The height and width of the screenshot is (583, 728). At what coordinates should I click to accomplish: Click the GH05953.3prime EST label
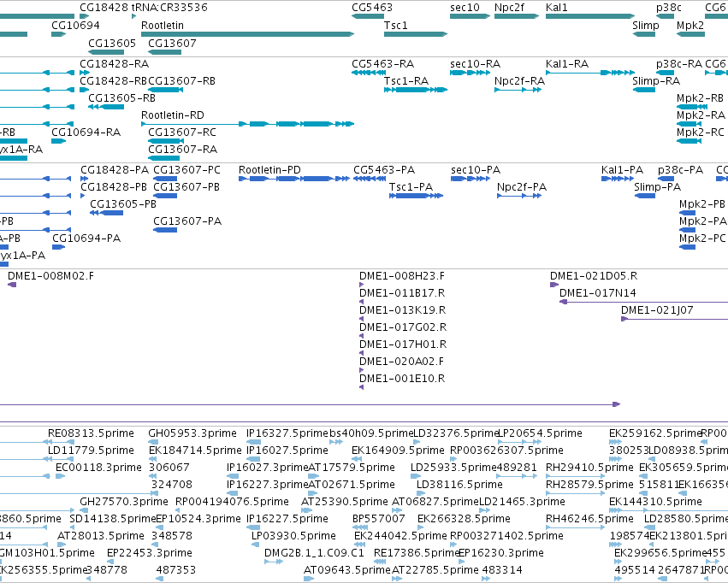192,433
